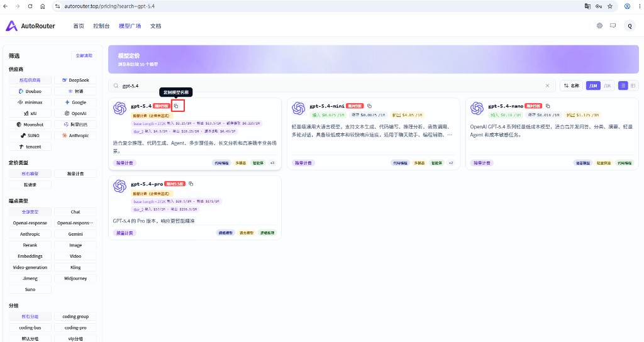
Task: Expand the +3 tags on gpt-5.4 card
Action: click(x=272, y=163)
